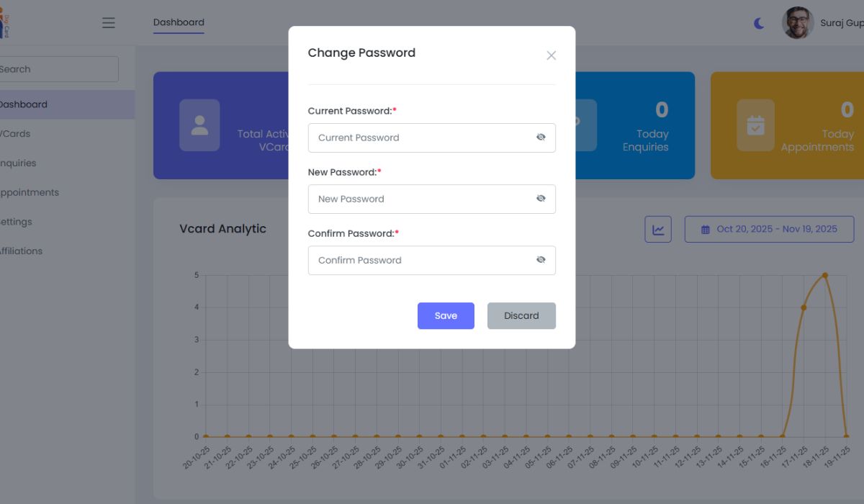Open the Oct 20 – Nov 19 date range picker
The width and height of the screenshot is (864, 504).
pos(769,228)
